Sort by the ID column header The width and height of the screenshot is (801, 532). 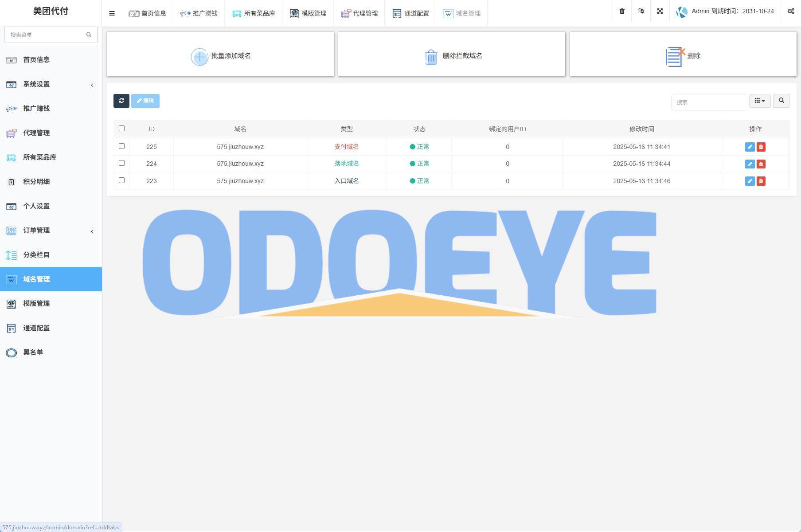[x=152, y=129]
